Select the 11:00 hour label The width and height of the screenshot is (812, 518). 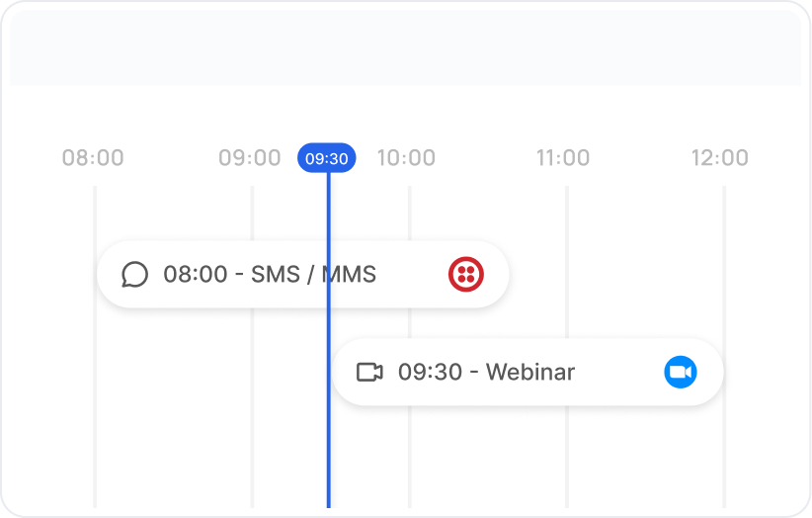(563, 158)
